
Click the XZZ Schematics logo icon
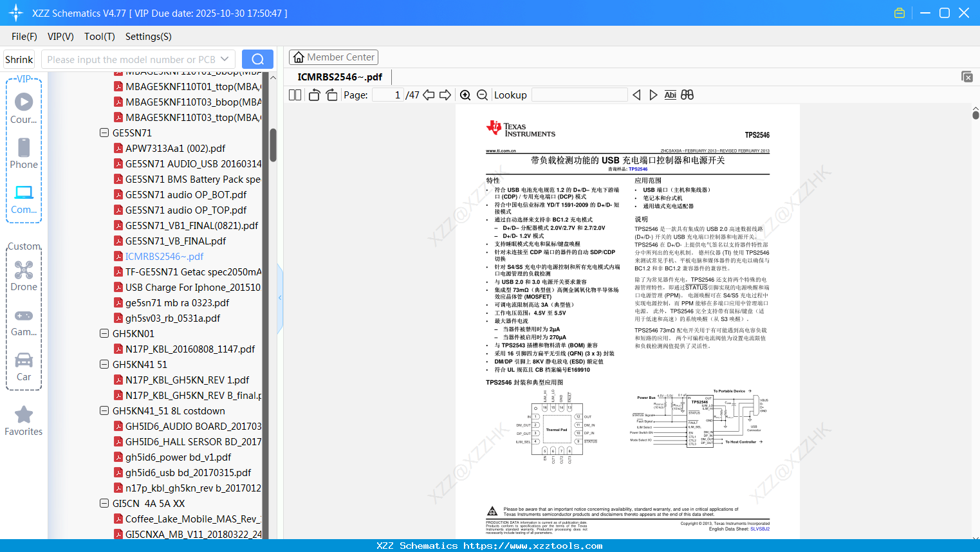point(15,13)
